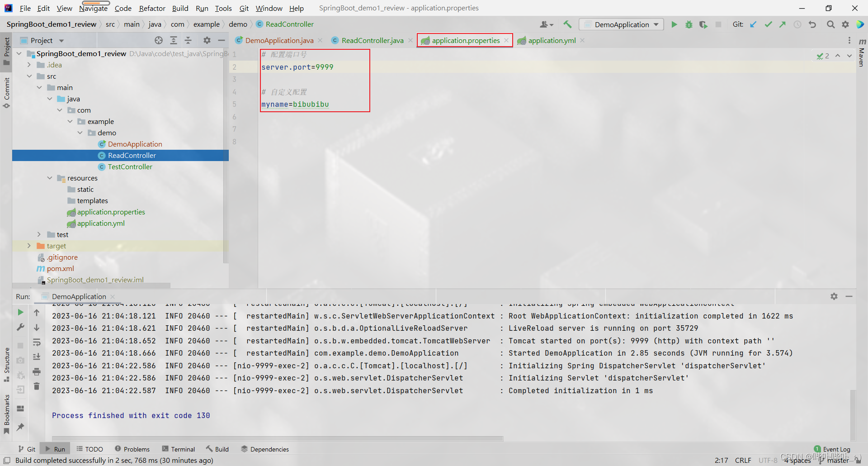Show Git history clock icon
The height and width of the screenshot is (466, 868).
coord(797,24)
